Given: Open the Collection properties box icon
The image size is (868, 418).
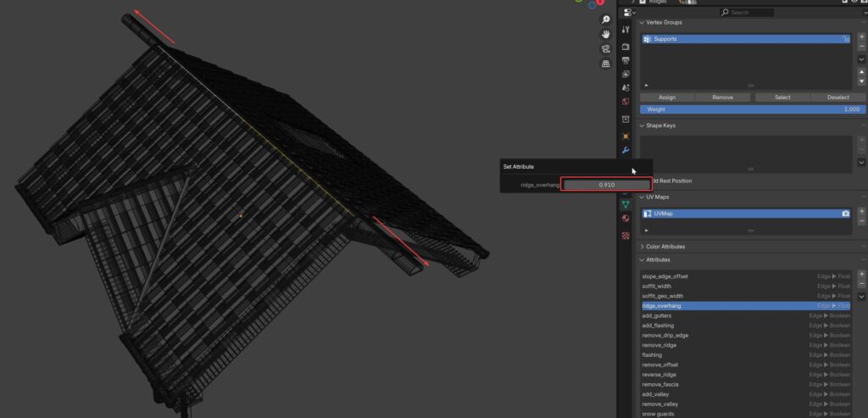Looking at the screenshot, I should 626,119.
